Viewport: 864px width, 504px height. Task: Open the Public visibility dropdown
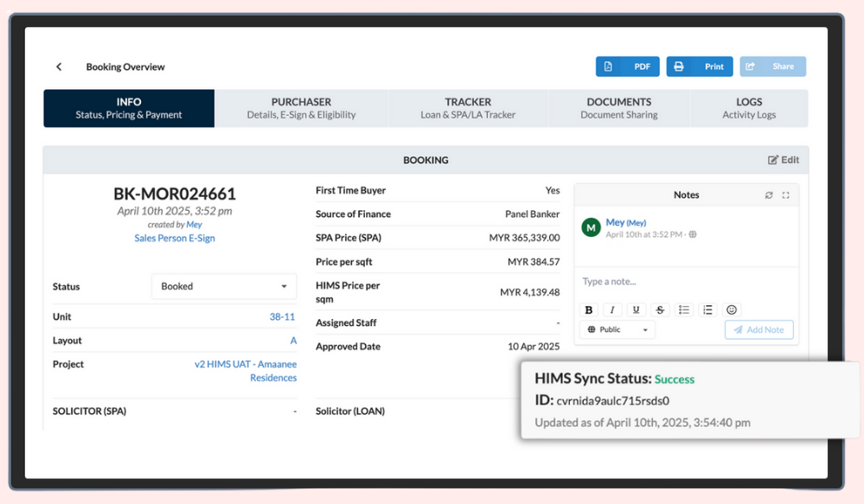pyautogui.click(x=618, y=329)
